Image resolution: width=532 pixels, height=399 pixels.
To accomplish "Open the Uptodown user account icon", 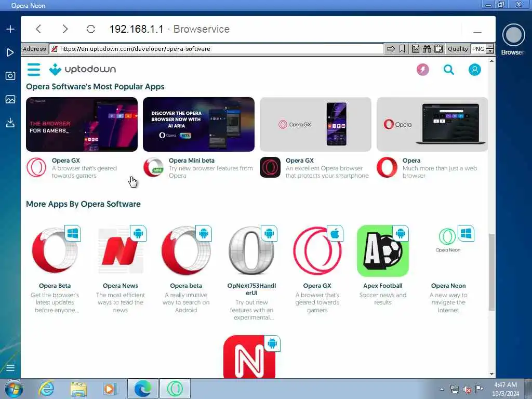I will (475, 70).
